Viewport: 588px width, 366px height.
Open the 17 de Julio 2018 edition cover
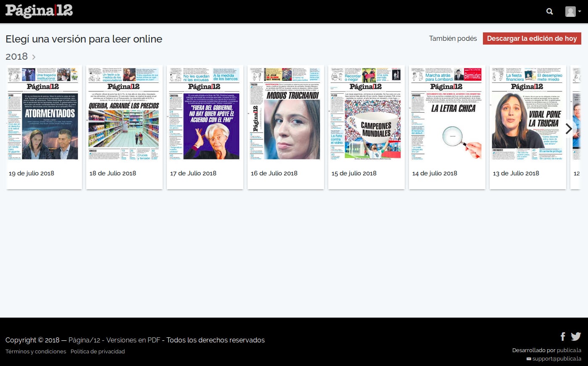point(205,114)
